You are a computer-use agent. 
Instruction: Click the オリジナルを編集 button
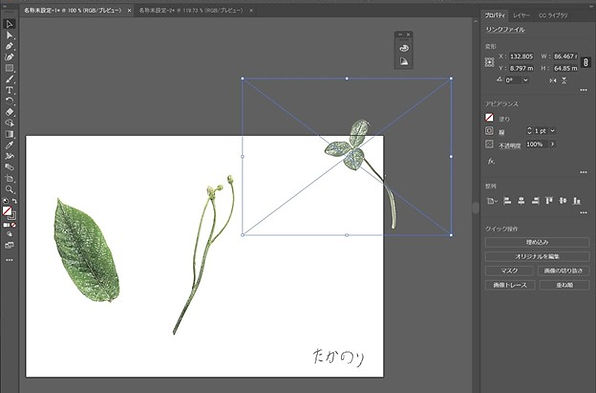click(x=537, y=257)
